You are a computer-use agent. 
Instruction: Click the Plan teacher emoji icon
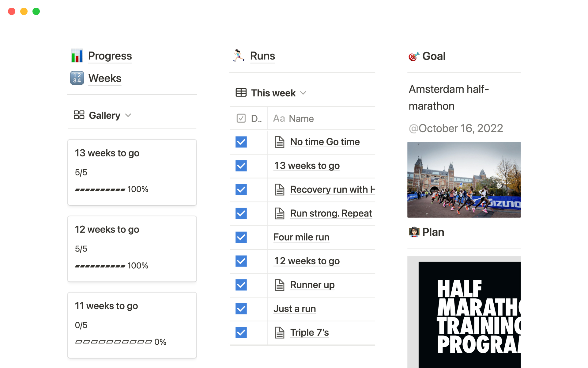[414, 232]
